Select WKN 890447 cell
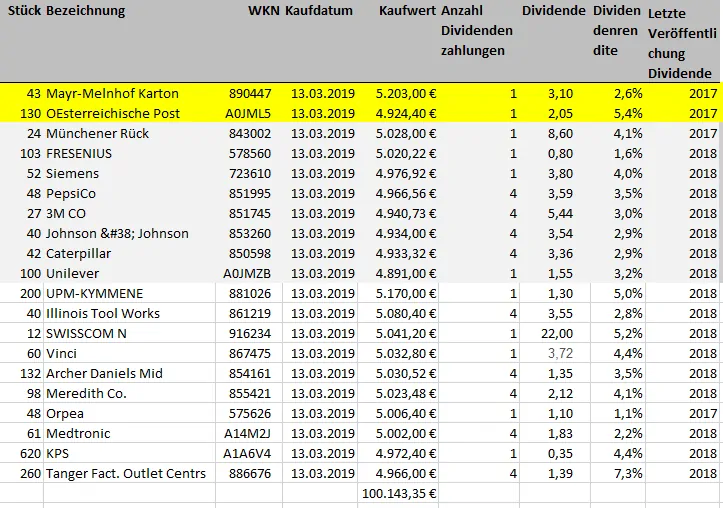 (249, 94)
